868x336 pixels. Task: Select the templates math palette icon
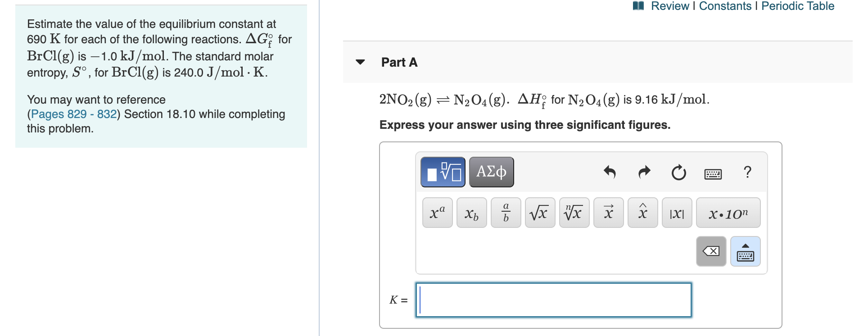pyautogui.click(x=443, y=172)
